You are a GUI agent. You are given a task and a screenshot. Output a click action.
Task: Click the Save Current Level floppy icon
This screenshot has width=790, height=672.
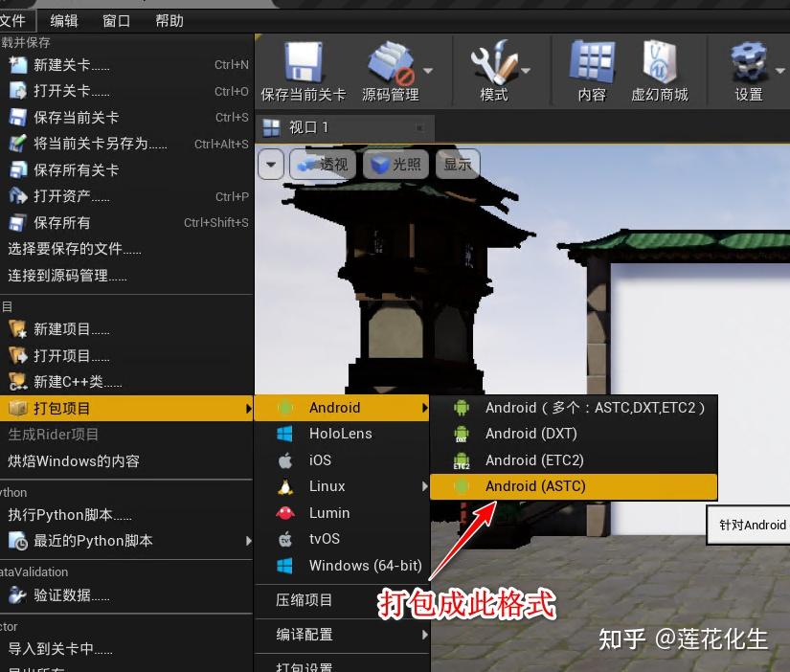click(303, 62)
